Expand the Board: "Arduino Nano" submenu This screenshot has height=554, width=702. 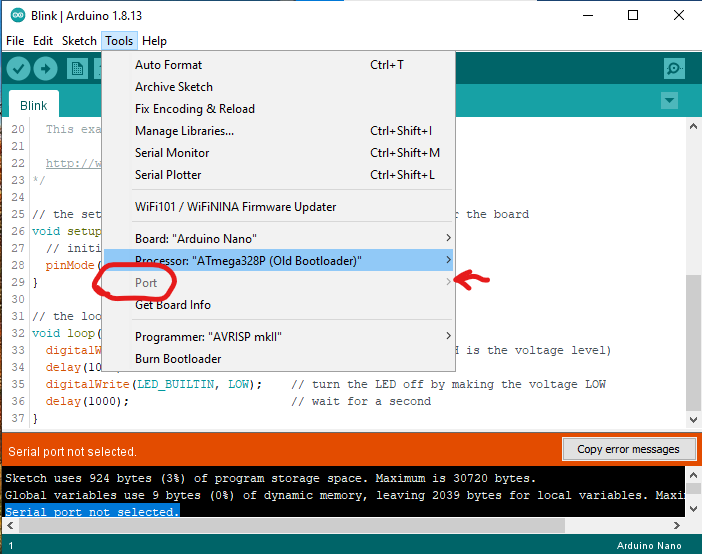(278, 239)
